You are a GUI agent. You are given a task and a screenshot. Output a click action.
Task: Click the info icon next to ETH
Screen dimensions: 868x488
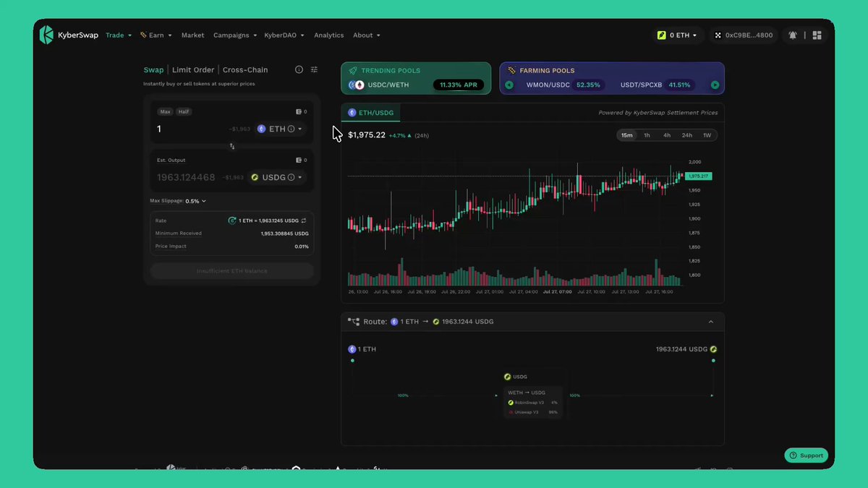292,129
